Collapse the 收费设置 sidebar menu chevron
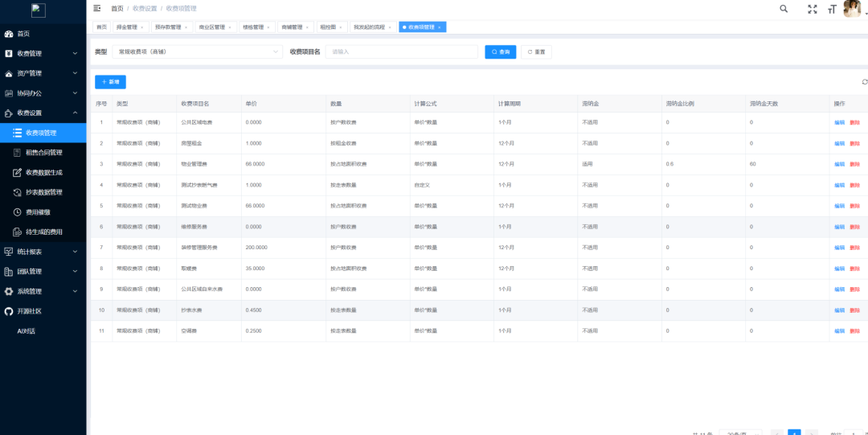Screen dimensions: 868x435 (76, 113)
